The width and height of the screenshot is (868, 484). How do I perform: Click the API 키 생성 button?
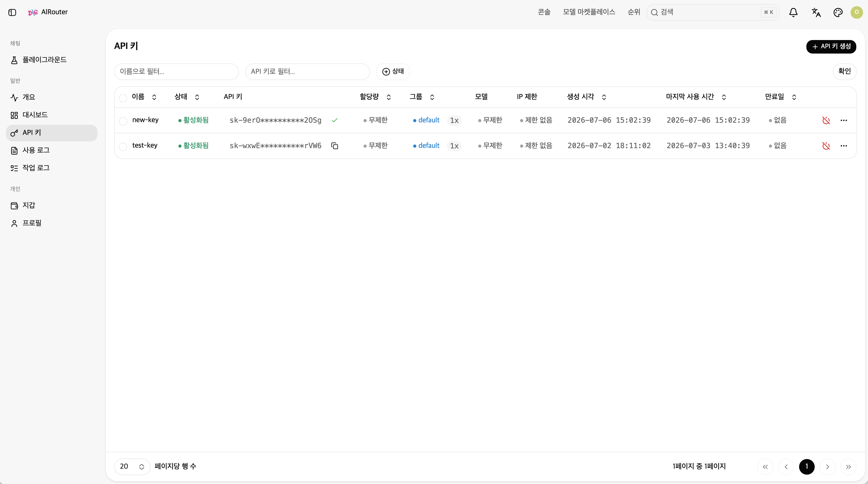(831, 47)
